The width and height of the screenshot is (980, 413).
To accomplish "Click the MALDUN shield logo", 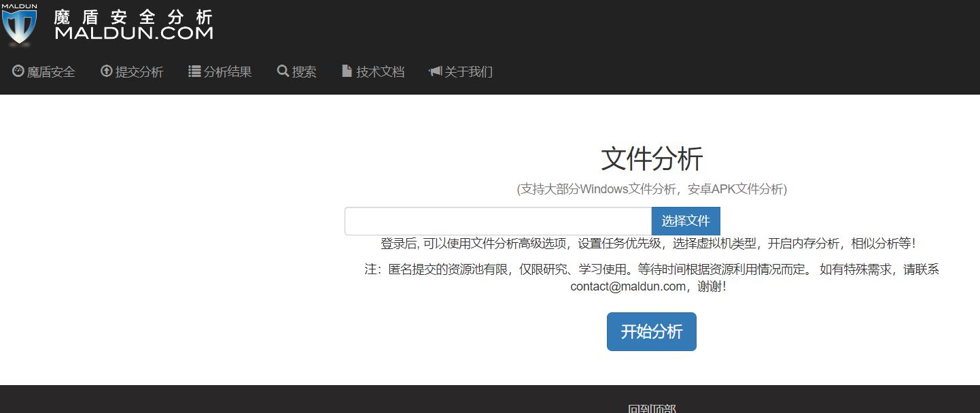I will pyautogui.click(x=20, y=24).
